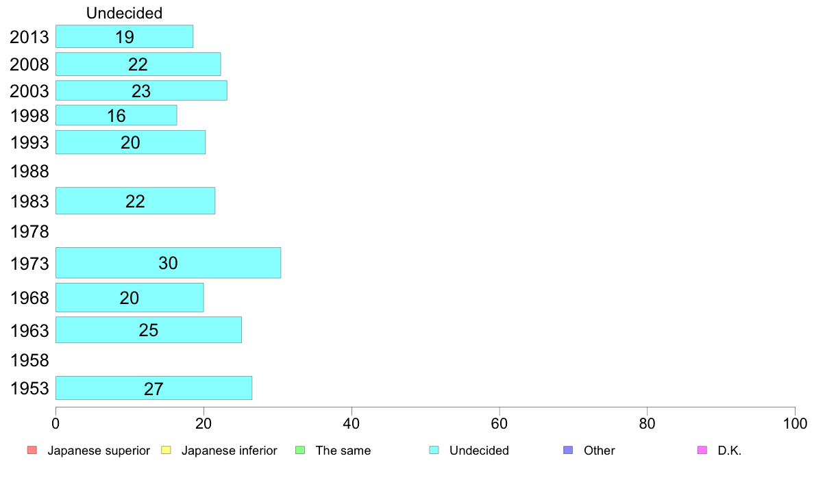Click the 1978 year label
The width and height of the screenshot is (814, 504).
tap(29, 231)
